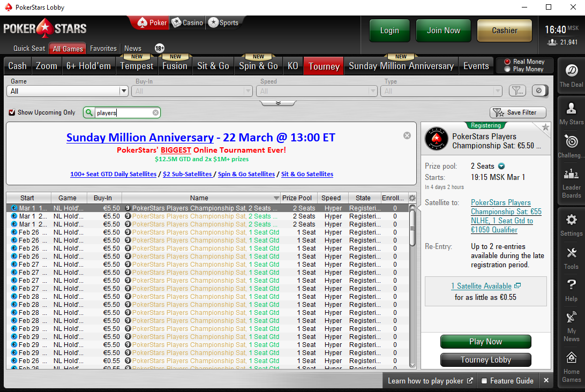
Task: Click the Prize pool info arrow icon
Action: pyautogui.click(x=501, y=167)
